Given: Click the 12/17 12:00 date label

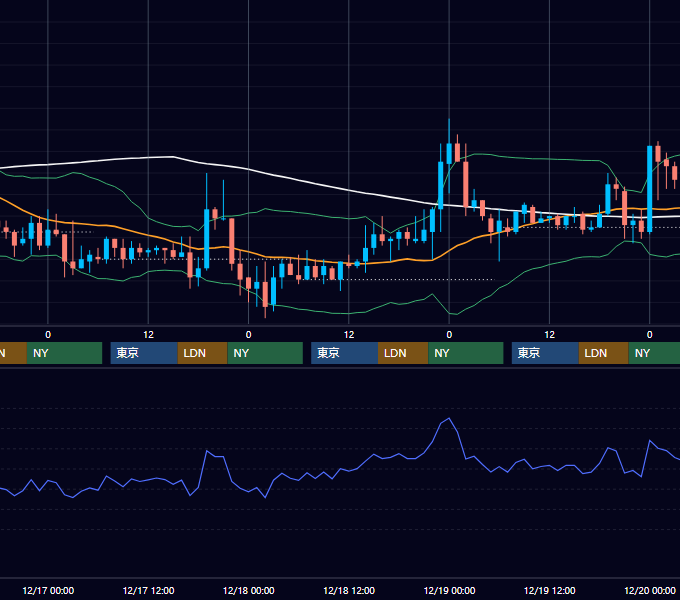Looking at the screenshot, I should (148, 590).
